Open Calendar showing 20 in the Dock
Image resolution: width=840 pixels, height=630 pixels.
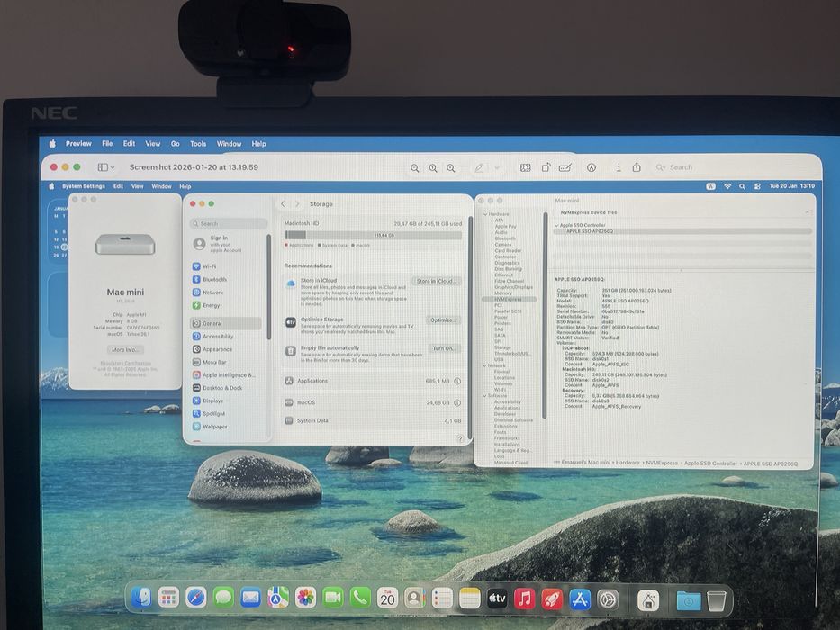[x=387, y=598]
